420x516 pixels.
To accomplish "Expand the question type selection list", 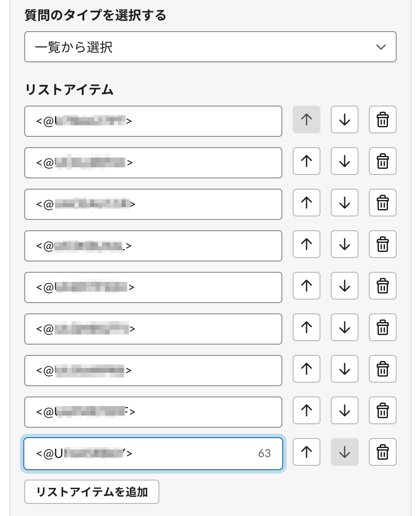I will [x=210, y=47].
